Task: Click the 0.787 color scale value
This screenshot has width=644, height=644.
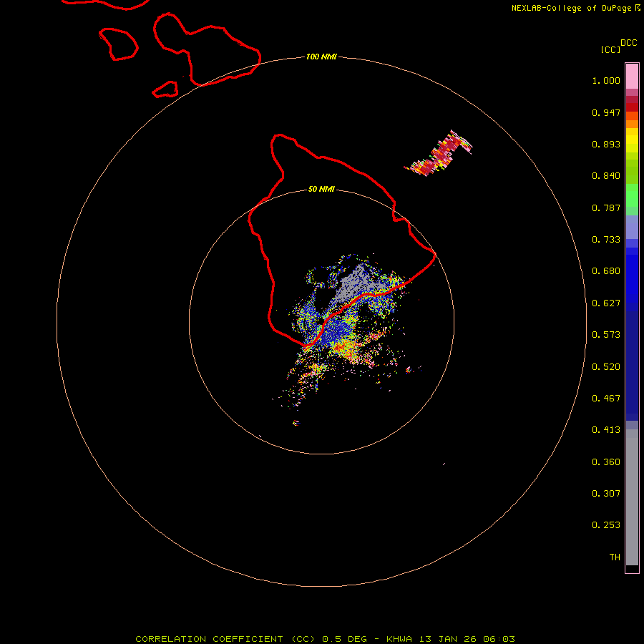Action: [x=606, y=208]
